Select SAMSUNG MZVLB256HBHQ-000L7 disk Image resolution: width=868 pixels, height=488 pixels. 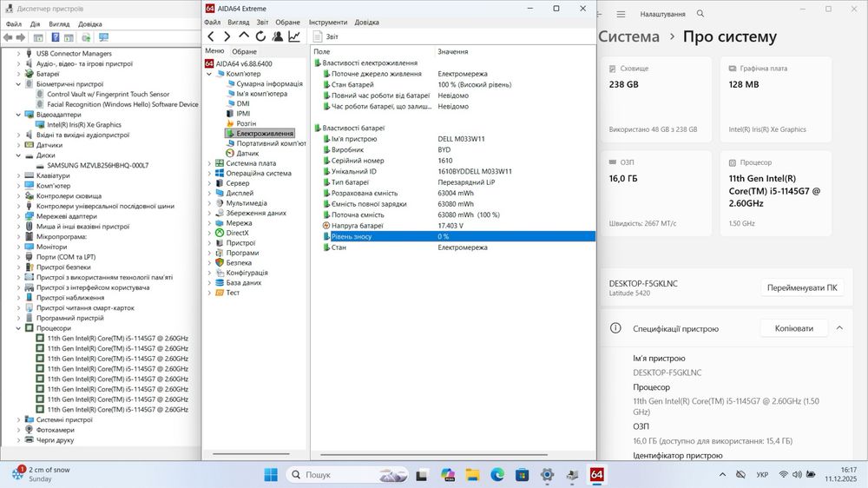tap(97, 166)
